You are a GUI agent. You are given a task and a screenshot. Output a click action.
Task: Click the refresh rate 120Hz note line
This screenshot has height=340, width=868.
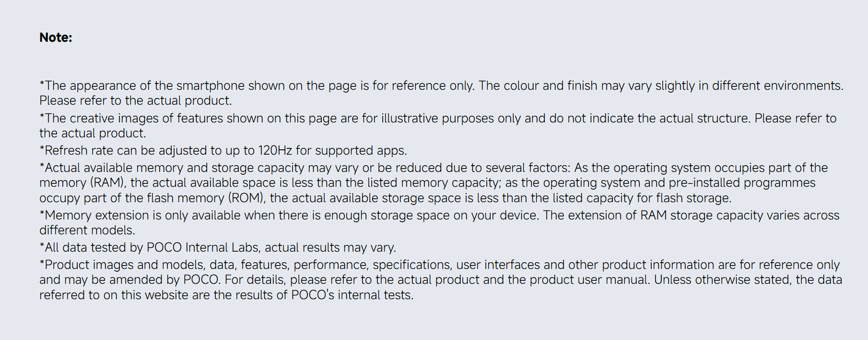(223, 150)
